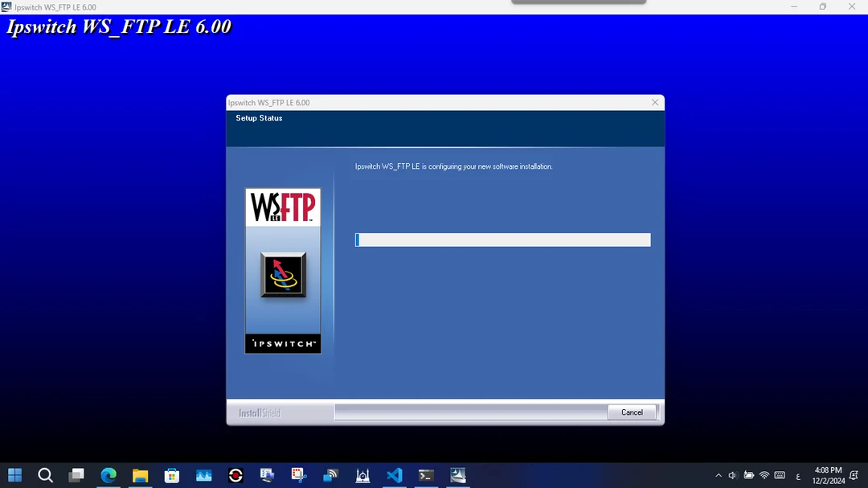Viewport: 868px width, 488px height.
Task: Click the WS_FTP LE logo image
Action: (283, 207)
